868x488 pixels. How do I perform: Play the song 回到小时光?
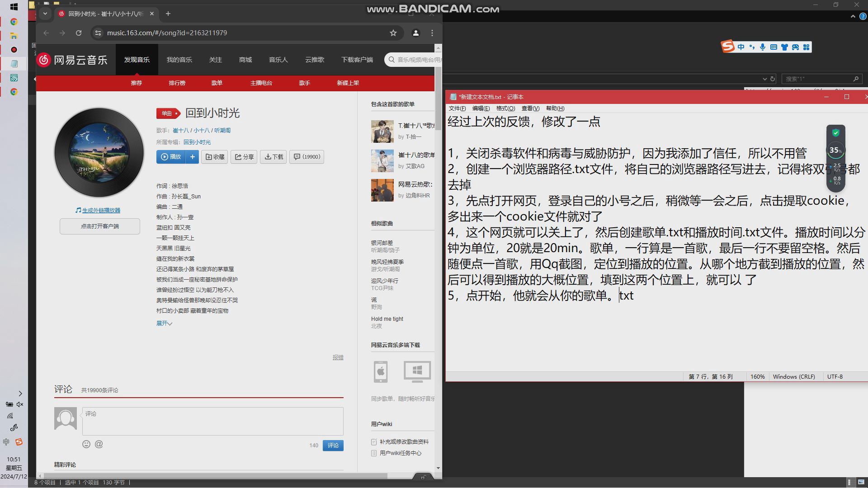point(171,157)
